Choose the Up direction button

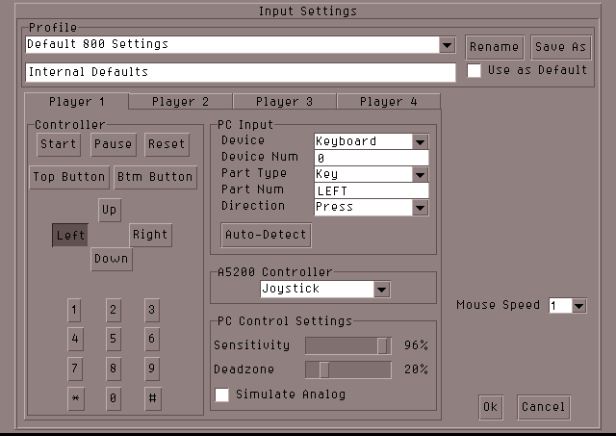109,210
